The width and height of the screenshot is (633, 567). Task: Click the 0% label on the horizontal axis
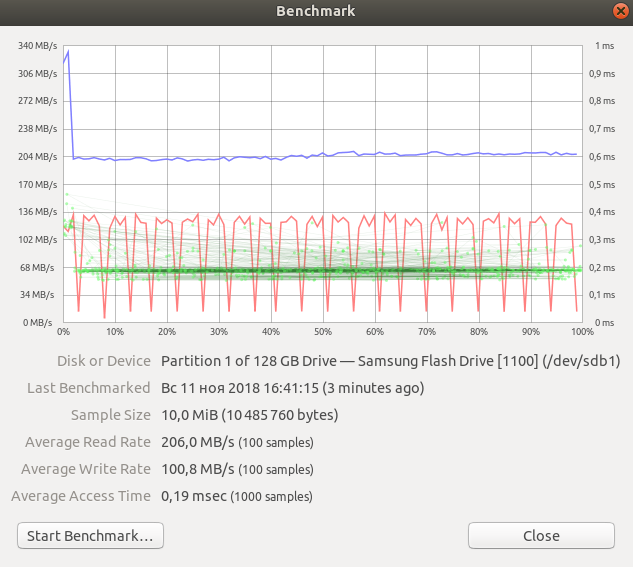pyautogui.click(x=63, y=332)
